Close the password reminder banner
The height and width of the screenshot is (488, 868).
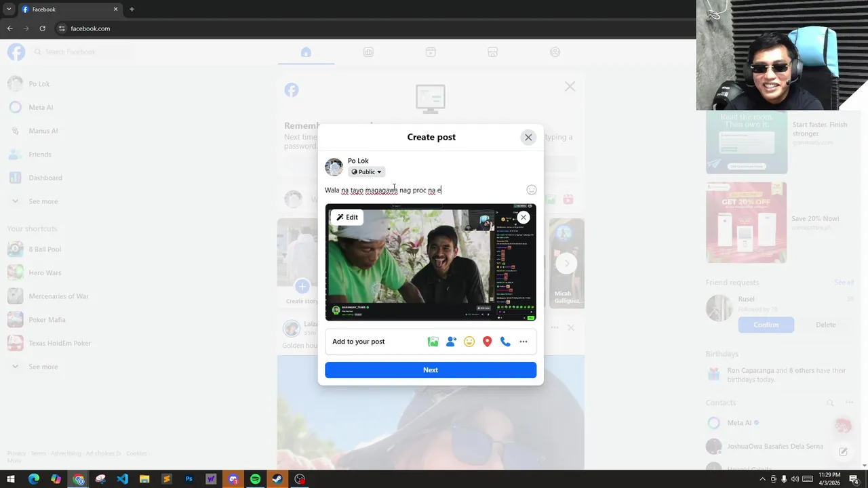click(570, 87)
